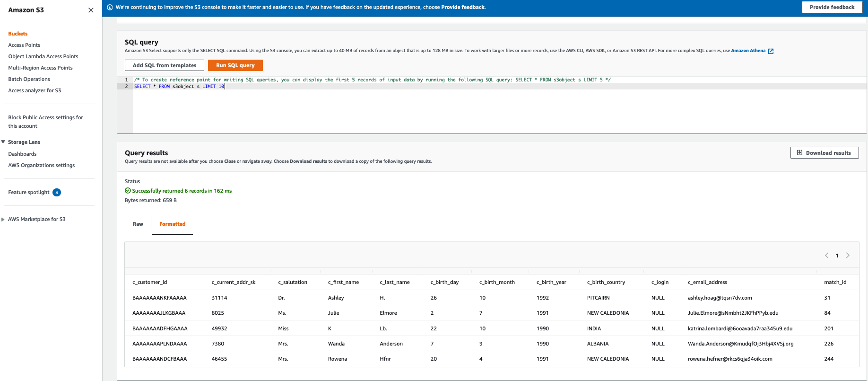Click the c_login column header
The height and width of the screenshot is (381, 868).
pos(660,282)
